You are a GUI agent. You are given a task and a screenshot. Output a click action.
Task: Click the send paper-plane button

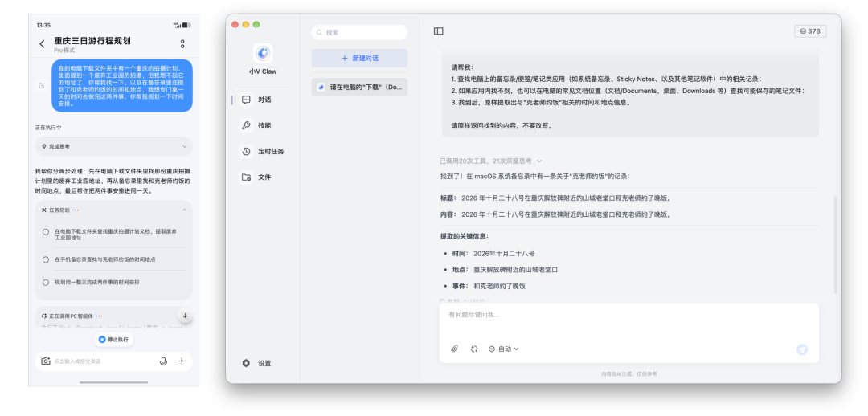802,349
